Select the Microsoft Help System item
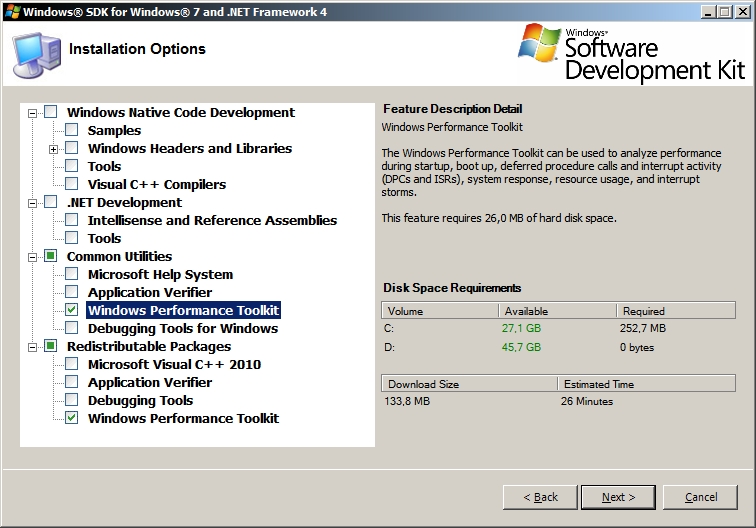 pyautogui.click(x=161, y=274)
